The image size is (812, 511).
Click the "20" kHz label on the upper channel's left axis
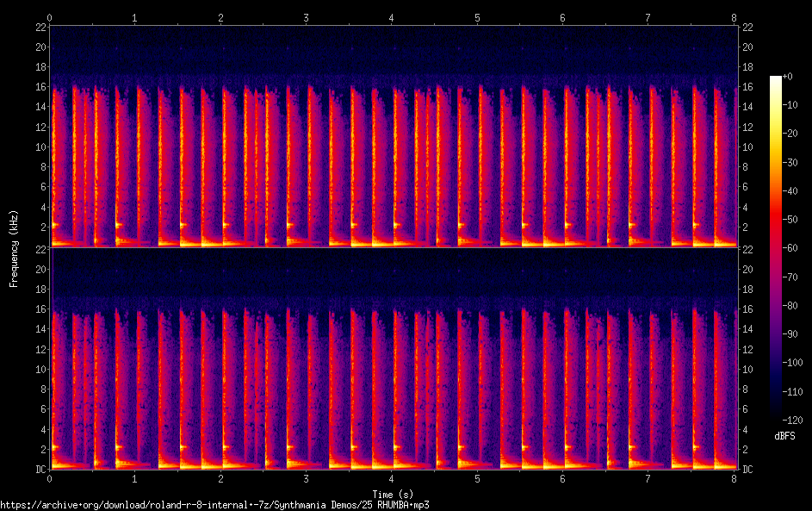(x=41, y=47)
